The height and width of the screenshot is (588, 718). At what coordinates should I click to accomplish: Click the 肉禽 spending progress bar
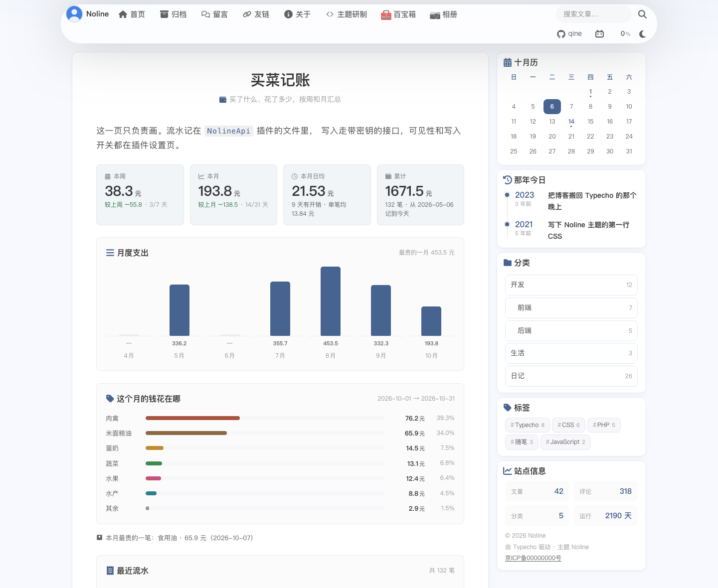(x=265, y=418)
